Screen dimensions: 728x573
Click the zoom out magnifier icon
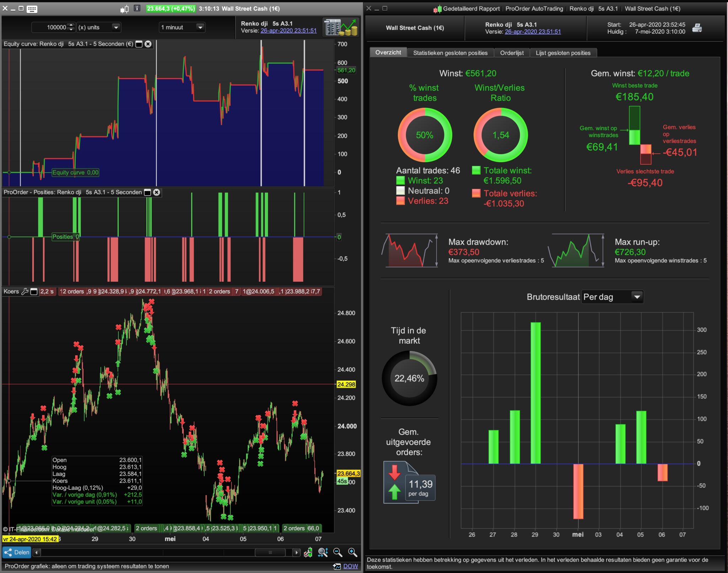coord(338,552)
